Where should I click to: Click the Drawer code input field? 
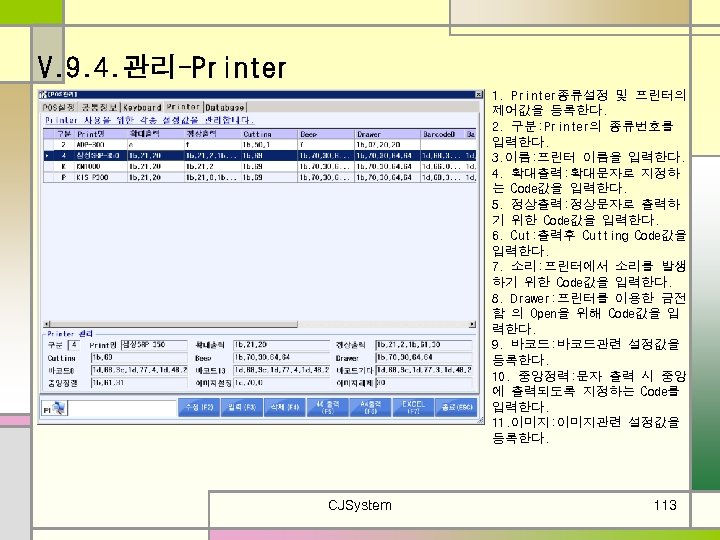(x=424, y=357)
